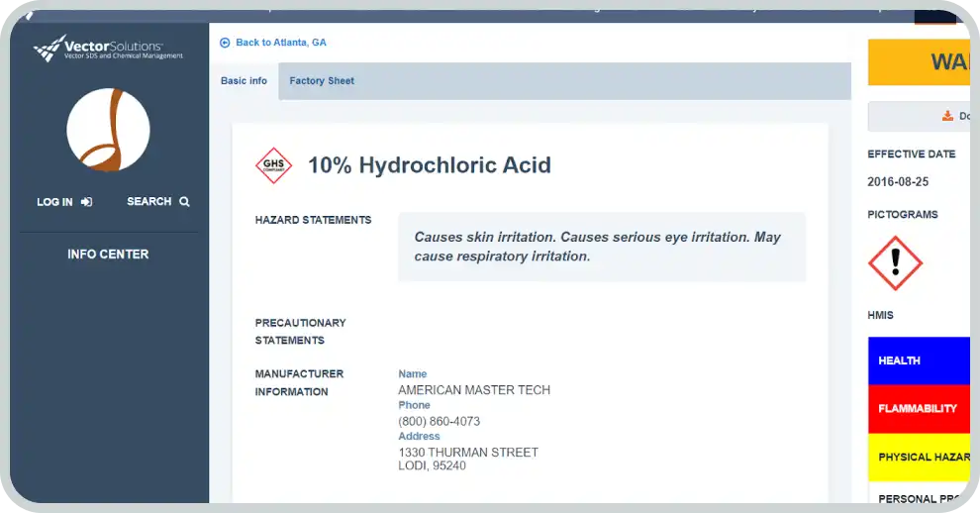The width and height of the screenshot is (980, 513).
Task: Click the LOG IN link
Action: pyautogui.click(x=54, y=202)
